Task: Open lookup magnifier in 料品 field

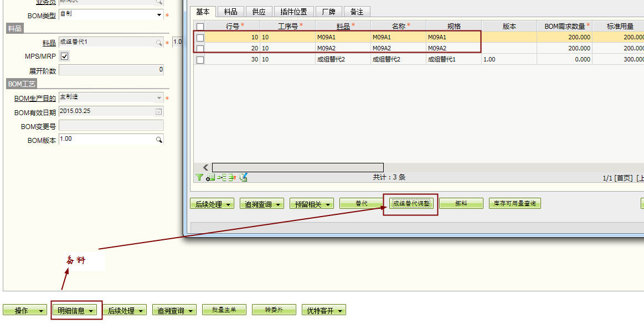Action: (x=158, y=43)
